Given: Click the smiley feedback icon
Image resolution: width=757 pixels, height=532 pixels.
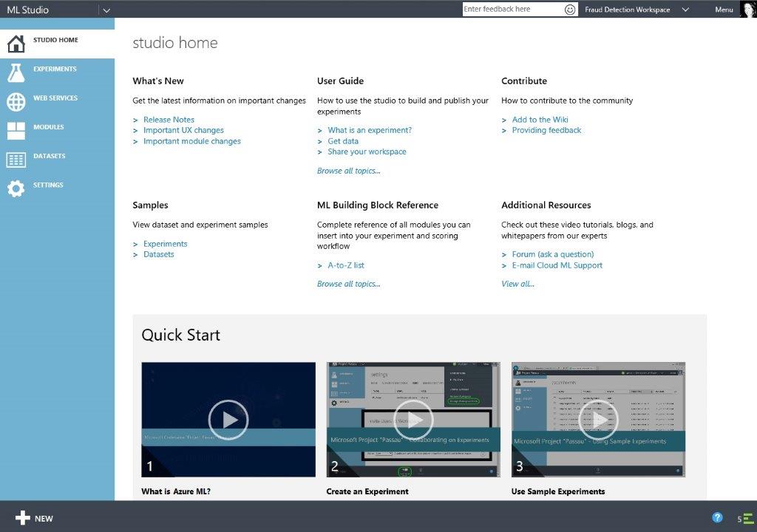Looking at the screenshot, I should [x=570, y=10].
